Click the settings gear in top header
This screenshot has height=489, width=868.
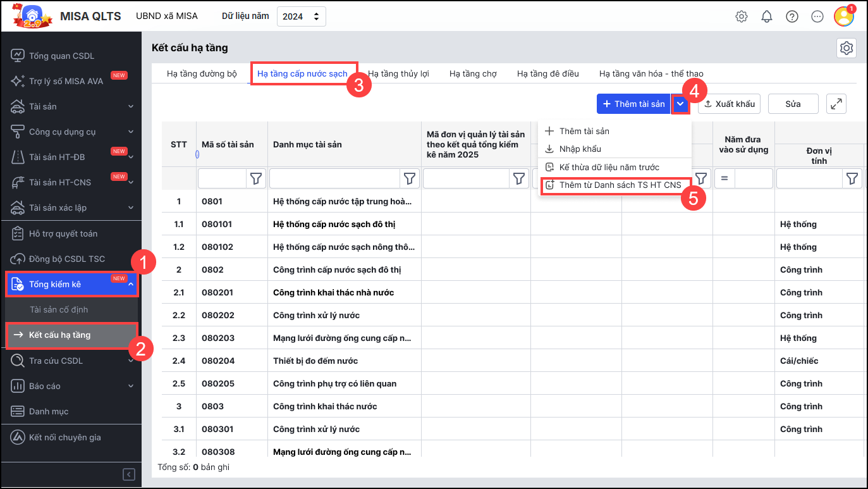pyautogui.click(x=742, y=16)
